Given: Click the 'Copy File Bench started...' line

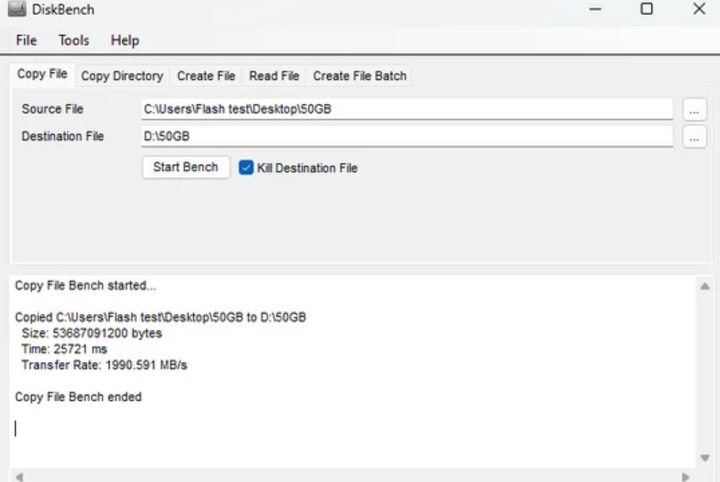Looking at the screenshot, I should (x=85, y=286).
